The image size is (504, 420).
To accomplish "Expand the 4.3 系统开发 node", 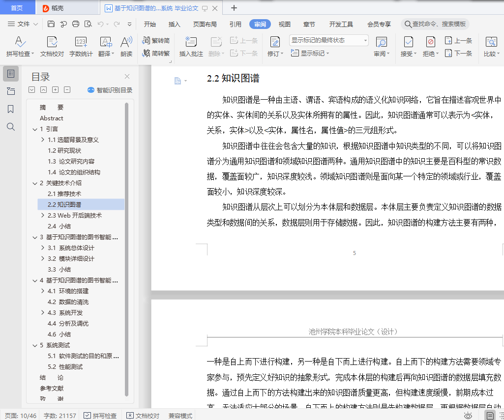I will pos(43,312).
